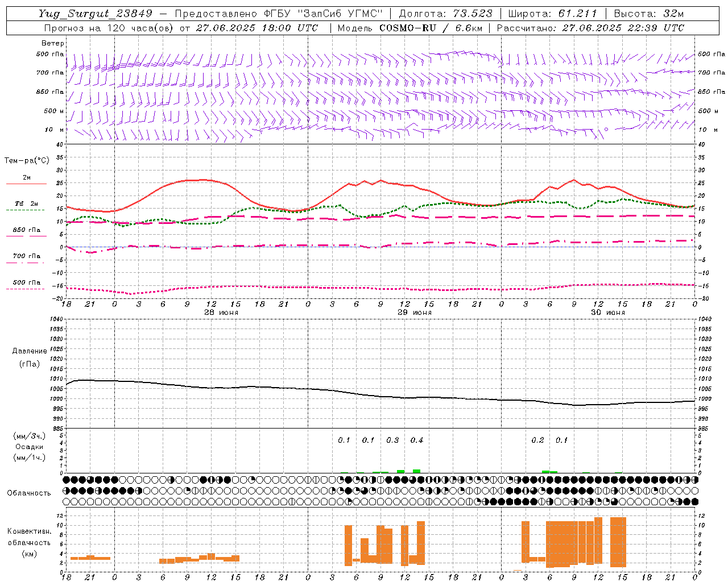The height and width of the screenshot is (582, 728).
Task: Click the Модель COSMO-RU / 6.6км label
Action: [410, 28]
